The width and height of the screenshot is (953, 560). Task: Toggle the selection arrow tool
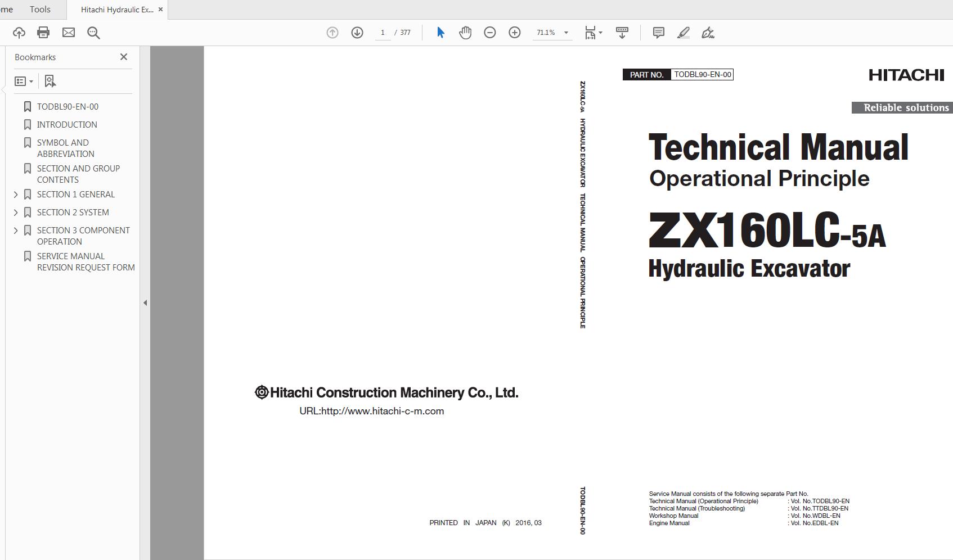coord(440,33)
